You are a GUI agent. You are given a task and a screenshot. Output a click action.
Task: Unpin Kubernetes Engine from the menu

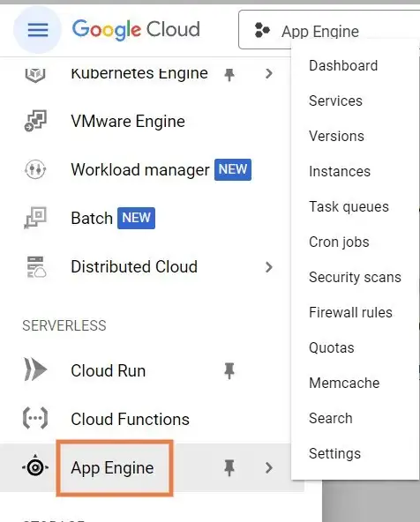(x=229, y=75)
